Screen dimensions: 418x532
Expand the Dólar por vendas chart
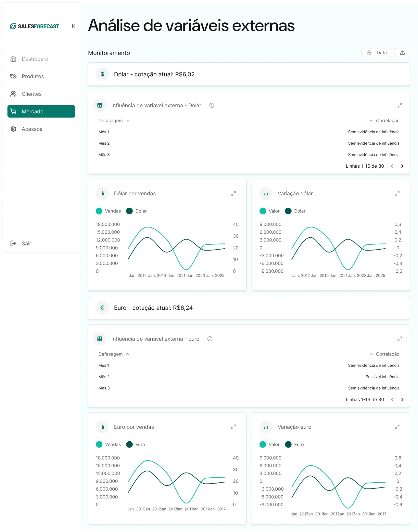click(234, 193)
